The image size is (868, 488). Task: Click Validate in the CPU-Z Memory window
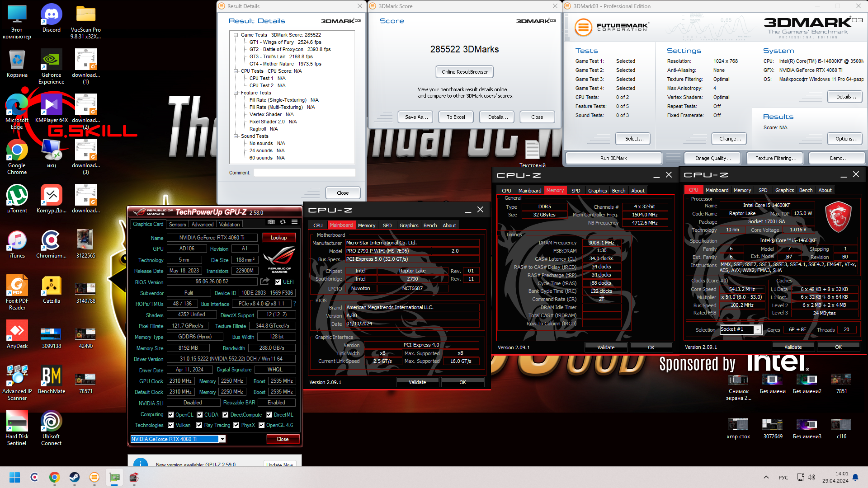605,347
